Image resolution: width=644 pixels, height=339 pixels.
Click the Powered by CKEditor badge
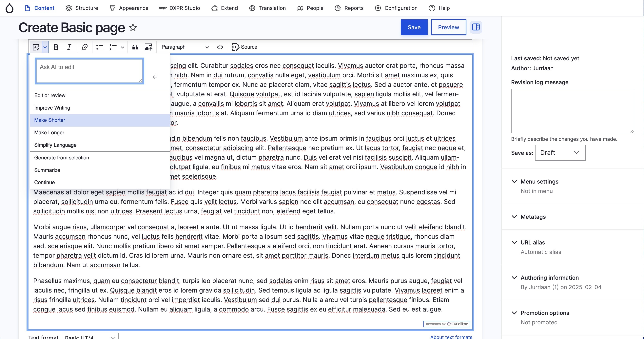(446, 324)
